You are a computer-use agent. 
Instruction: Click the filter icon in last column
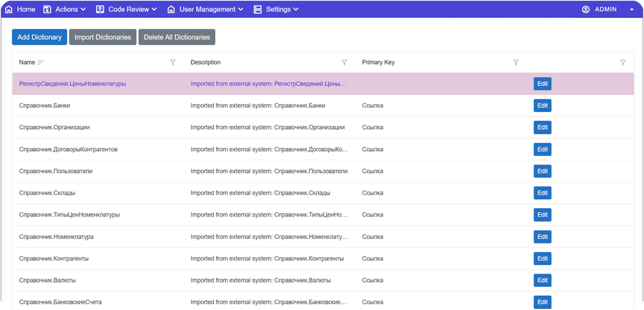click(x=623, y=62)
